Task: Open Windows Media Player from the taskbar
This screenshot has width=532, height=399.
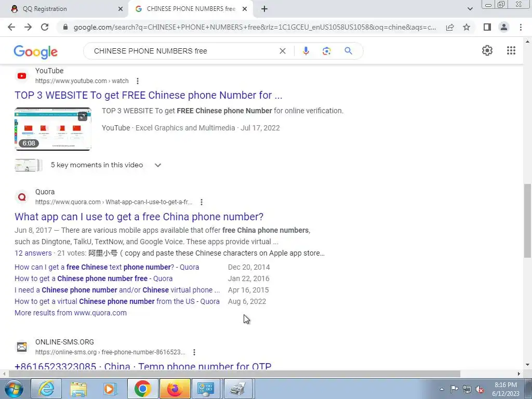Action: [x=110, y=389]
